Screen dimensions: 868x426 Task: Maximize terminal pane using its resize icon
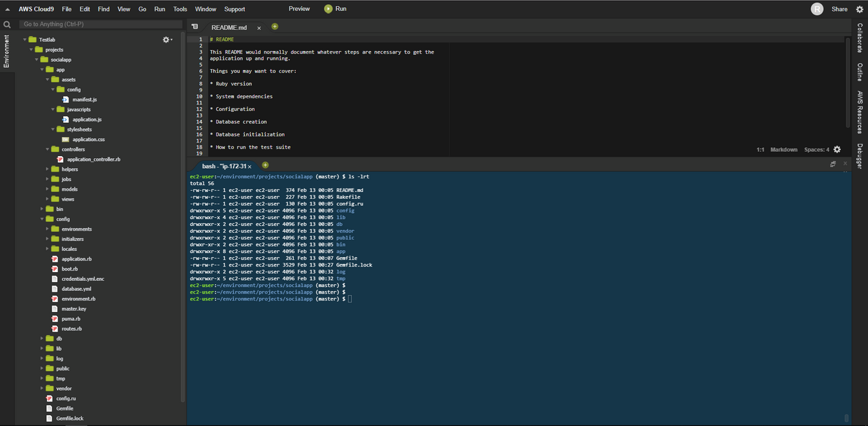pyautogui.click(x=833, y=164)
